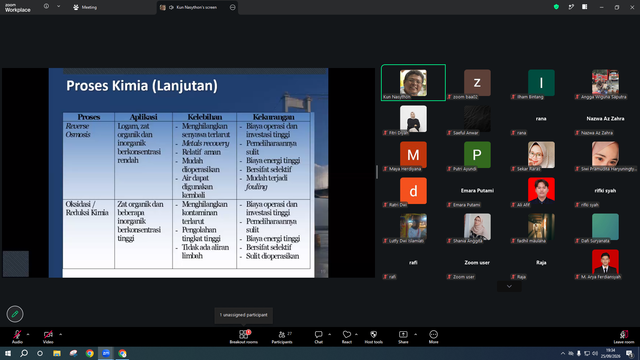Image resolution: width=640 pixels, height=360 pixels.
Task: Start camera with the Video button
Action: pyautogui.click(x=48, y=337)
